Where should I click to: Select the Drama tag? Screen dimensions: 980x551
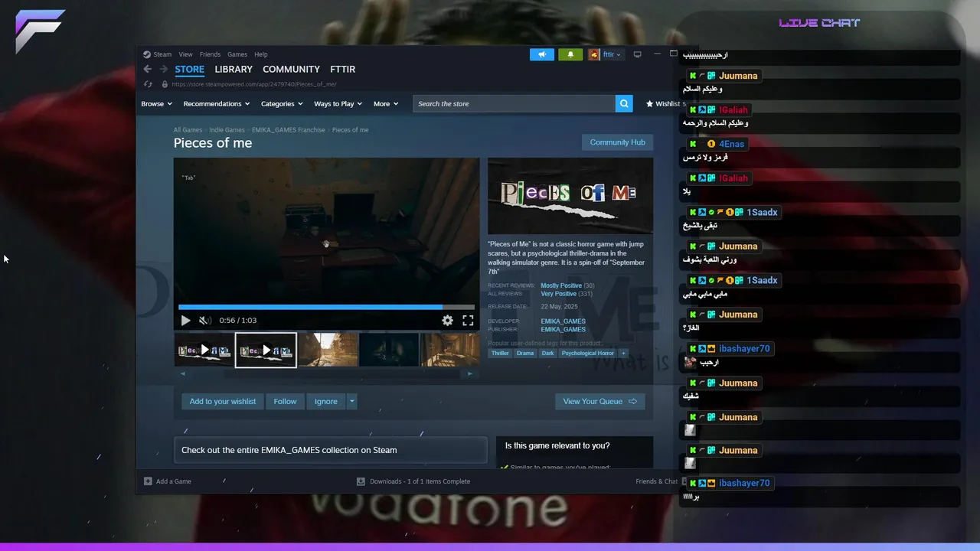[525, 353]
